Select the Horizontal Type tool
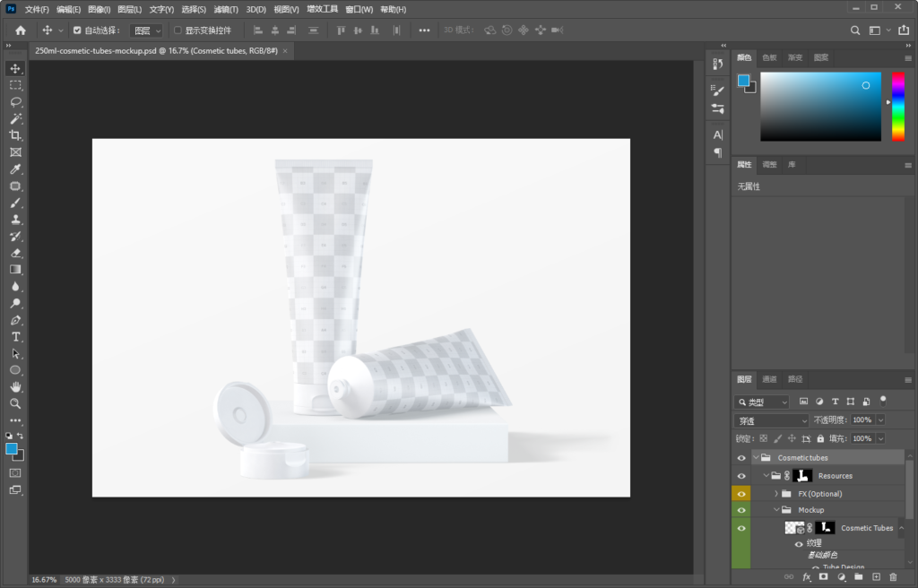Image resolution: width=918 pixels, height=588 pixels. pos(15,337)
